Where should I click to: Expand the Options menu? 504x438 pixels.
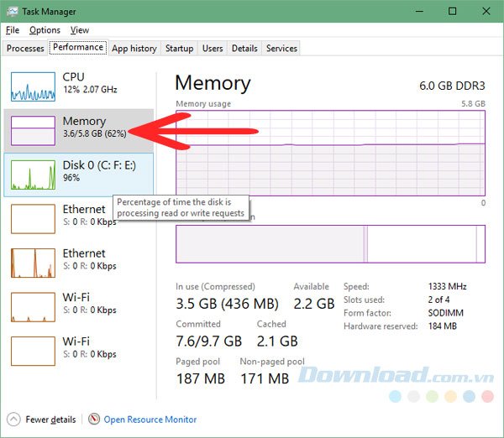(45, 30)
